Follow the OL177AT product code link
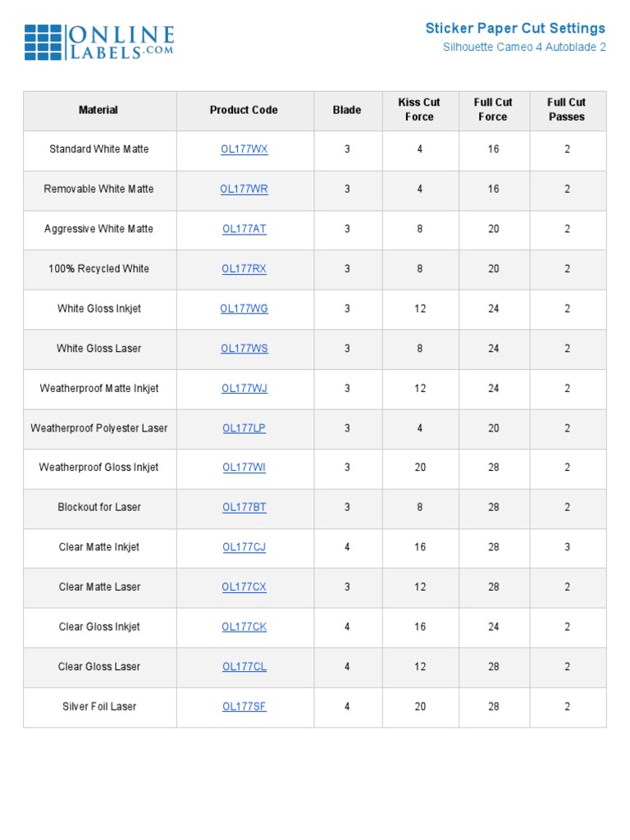Image resolution: width=630 pixels, height=840 pixels. (x=244, y=229)
